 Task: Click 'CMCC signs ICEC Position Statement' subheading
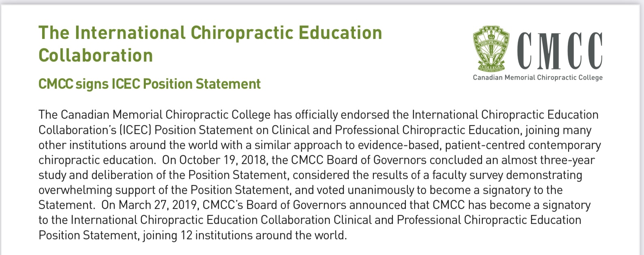tap(149, 84)
